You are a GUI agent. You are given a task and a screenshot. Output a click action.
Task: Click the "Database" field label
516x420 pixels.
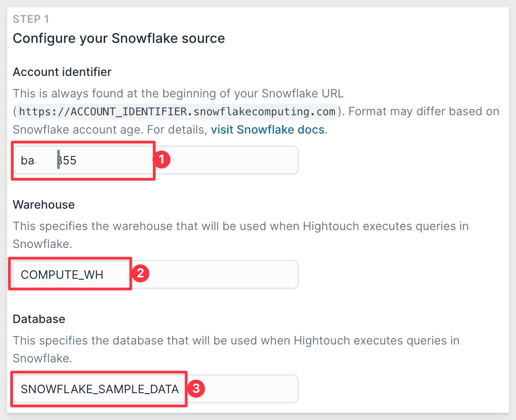coord(39,319)
